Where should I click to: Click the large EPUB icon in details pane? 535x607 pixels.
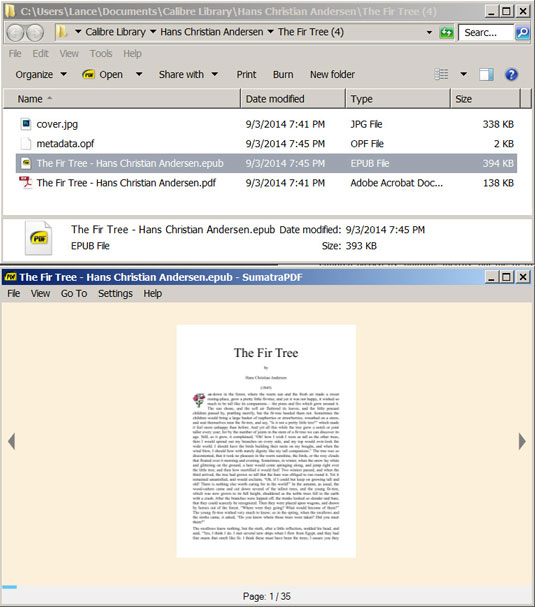coord(38,238)
